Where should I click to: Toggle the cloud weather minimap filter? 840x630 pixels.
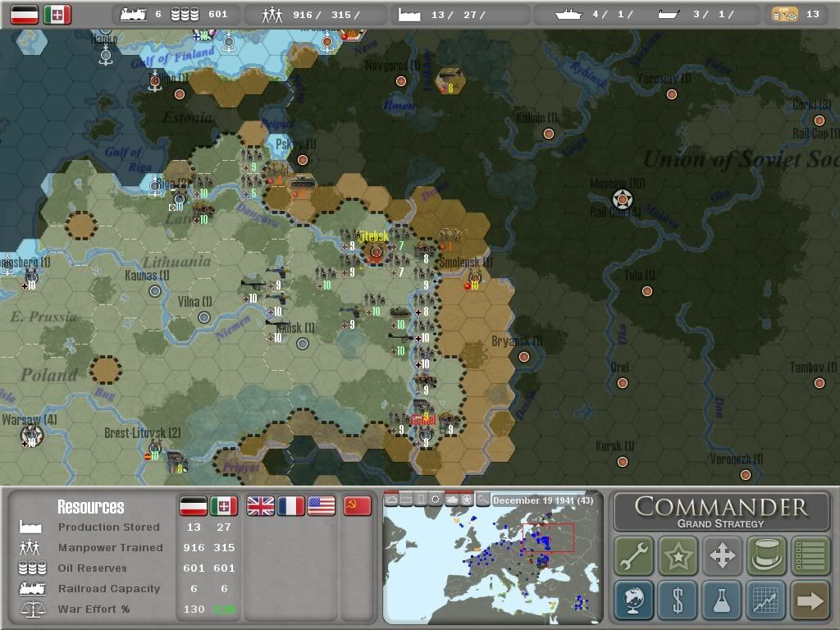[391, 500]
